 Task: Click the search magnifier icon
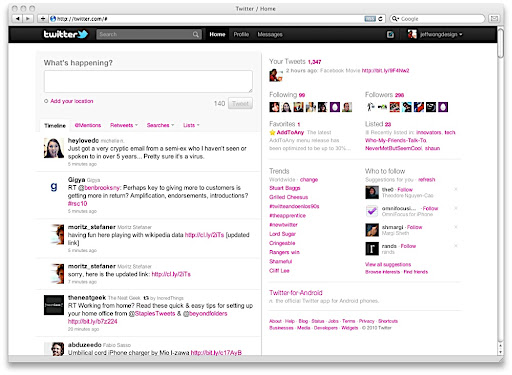[x=196, y=34]
